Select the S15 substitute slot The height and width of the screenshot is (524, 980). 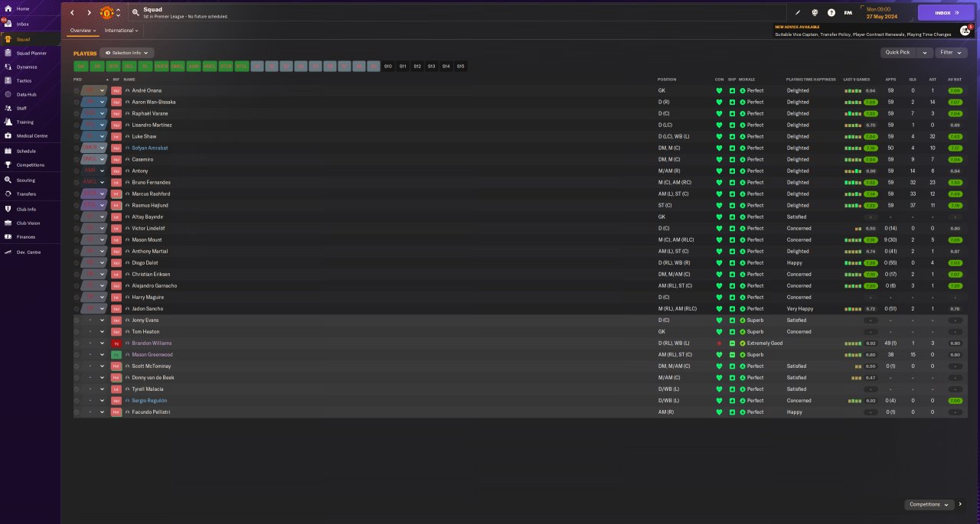pos(460,67)
